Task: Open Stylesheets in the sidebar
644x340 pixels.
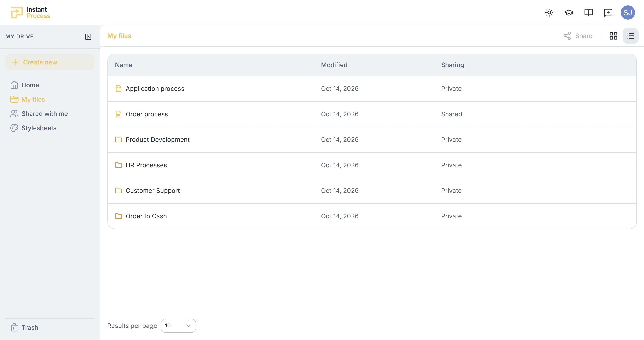Action: coord(33,128)
